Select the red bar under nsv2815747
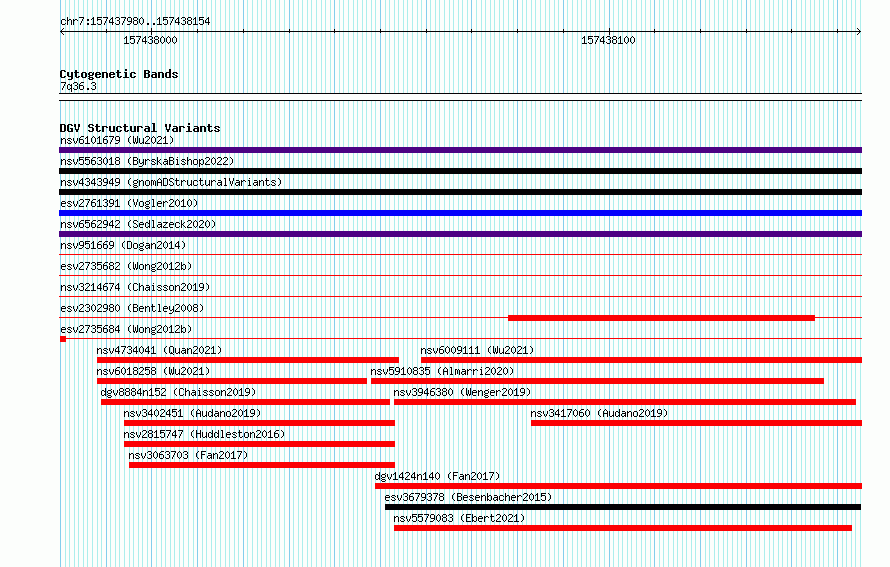 point(259,444)
